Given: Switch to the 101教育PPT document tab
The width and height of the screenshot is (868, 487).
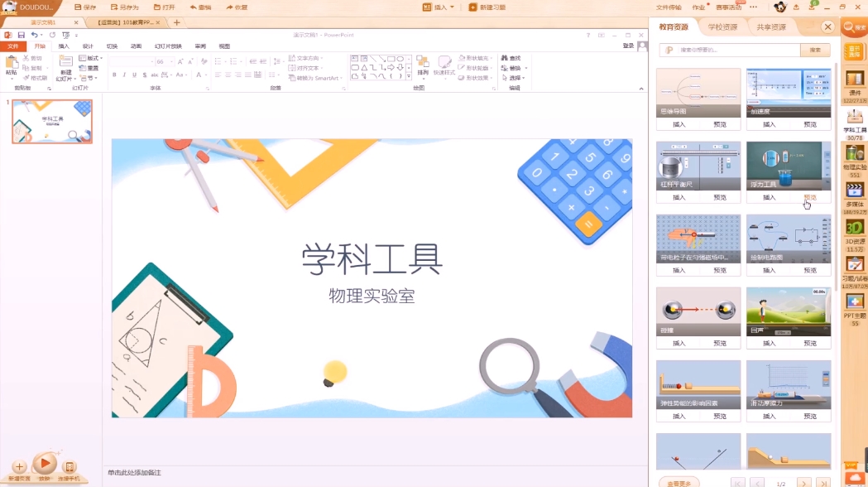Looking at the screenshot, I should 128,22.
